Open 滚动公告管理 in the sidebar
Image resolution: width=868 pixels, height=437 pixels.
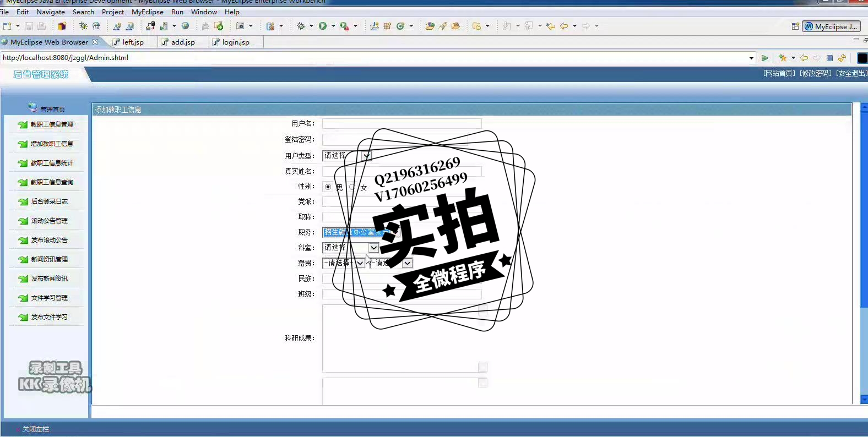click(x=50, y=221)
